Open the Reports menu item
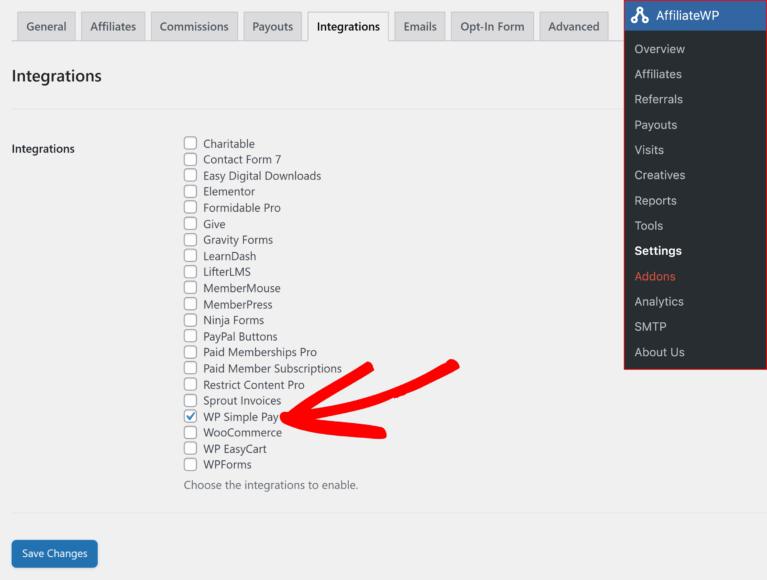Viewport: 767px width, 580px height. point(655,200)
